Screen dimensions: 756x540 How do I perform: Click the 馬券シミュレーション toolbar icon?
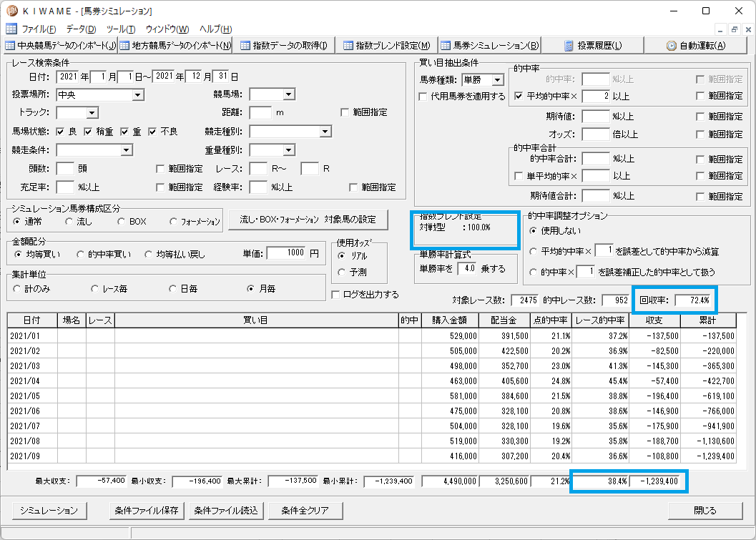(x=446, y=46)
